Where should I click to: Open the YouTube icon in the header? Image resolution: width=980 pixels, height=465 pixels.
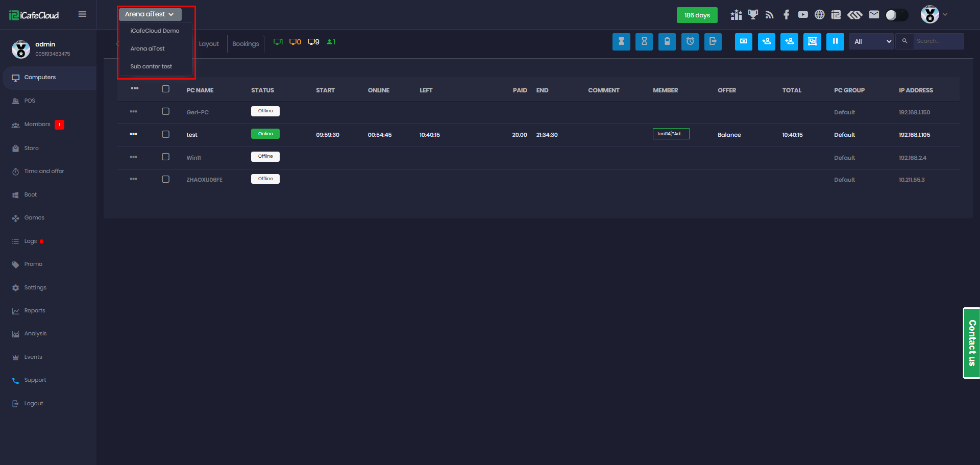(x=803, y=15)
